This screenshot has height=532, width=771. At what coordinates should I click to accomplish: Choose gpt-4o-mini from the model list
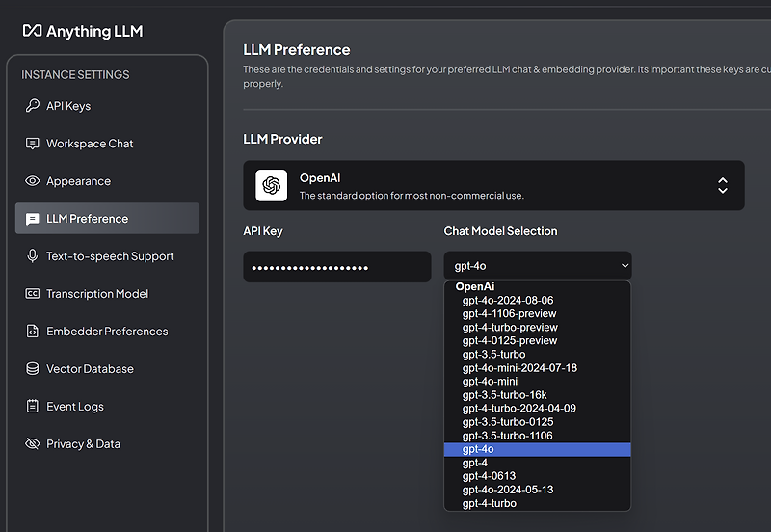click(491, 382)
